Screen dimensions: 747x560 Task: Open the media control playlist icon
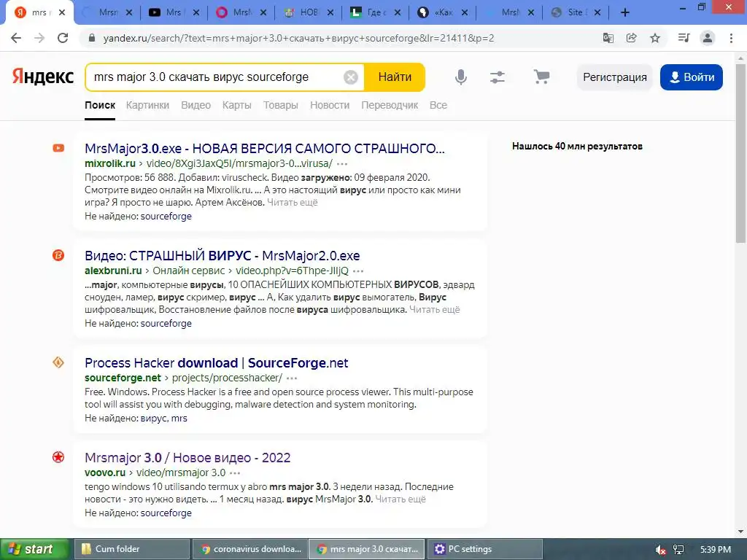point(684,38)
